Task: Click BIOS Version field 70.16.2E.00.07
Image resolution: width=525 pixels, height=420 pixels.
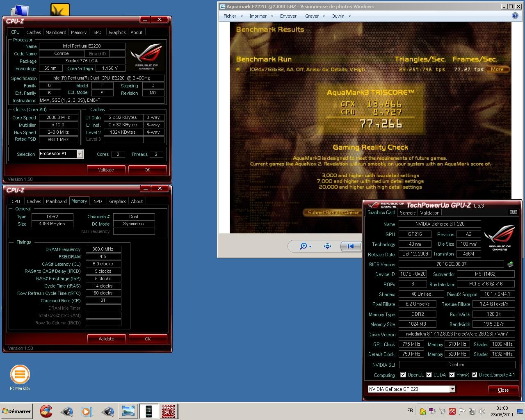Action: click(451, 265)
